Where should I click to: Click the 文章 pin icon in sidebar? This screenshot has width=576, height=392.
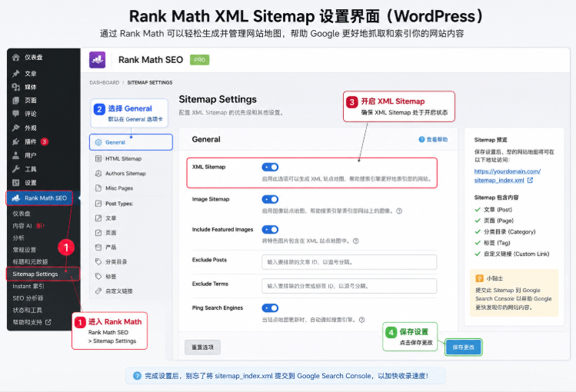[16, 74]
